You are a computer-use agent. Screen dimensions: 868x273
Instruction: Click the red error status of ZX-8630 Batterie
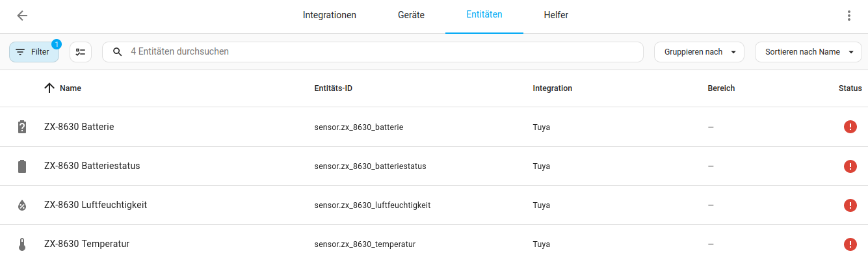point(850,127)
